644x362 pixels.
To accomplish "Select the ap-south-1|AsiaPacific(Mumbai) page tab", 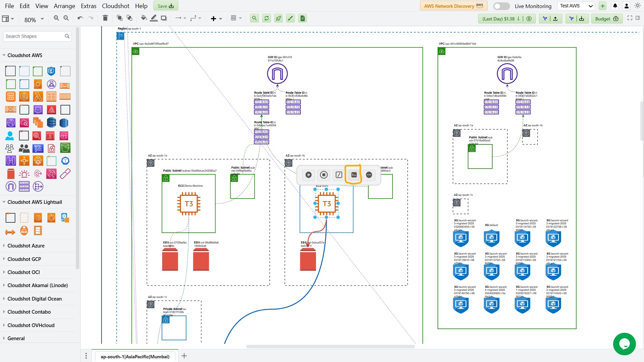I will 135,357.
